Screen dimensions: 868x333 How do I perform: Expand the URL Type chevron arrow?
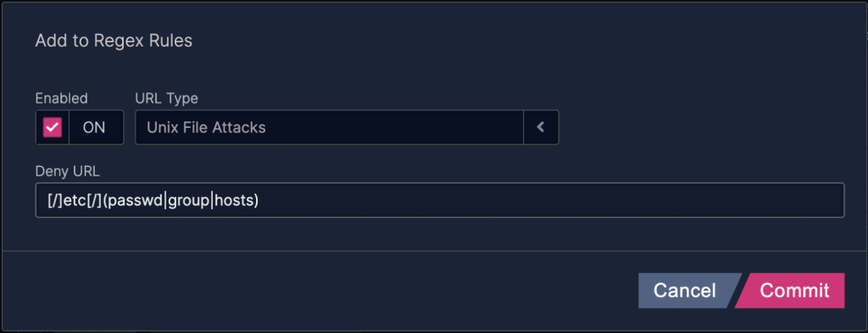[541, 127]
